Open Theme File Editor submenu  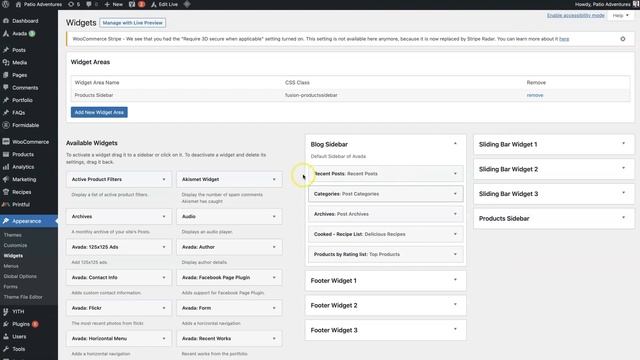(x=23, y=297)
